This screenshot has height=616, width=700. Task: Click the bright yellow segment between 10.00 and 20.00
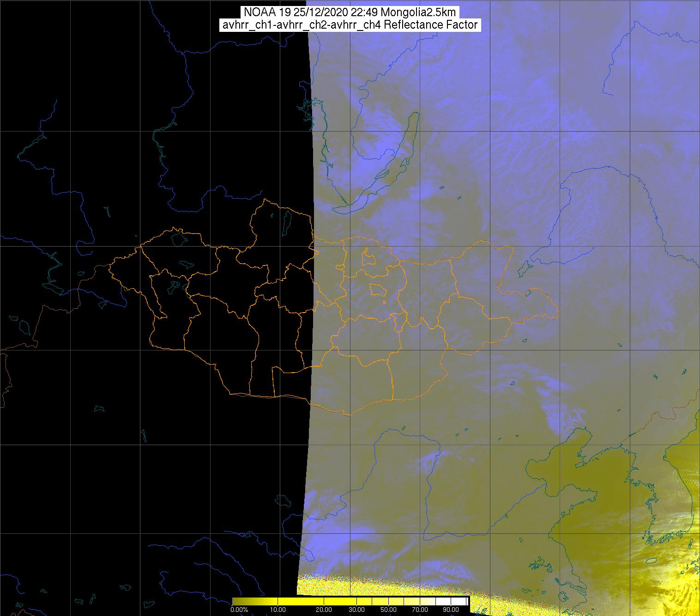(x=301, y=601)
